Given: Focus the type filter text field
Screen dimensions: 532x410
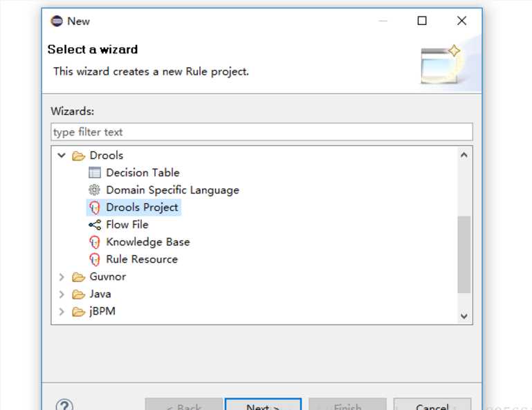Looking at the screenshot, I should [262, 132].
